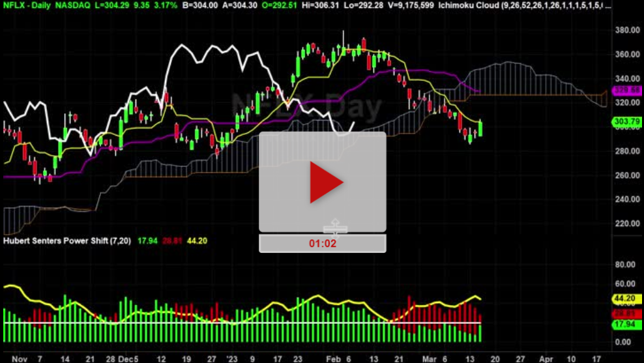Click the 360.00 price axis label
This screenshot has height=363, width=644.
coord(627,54)
